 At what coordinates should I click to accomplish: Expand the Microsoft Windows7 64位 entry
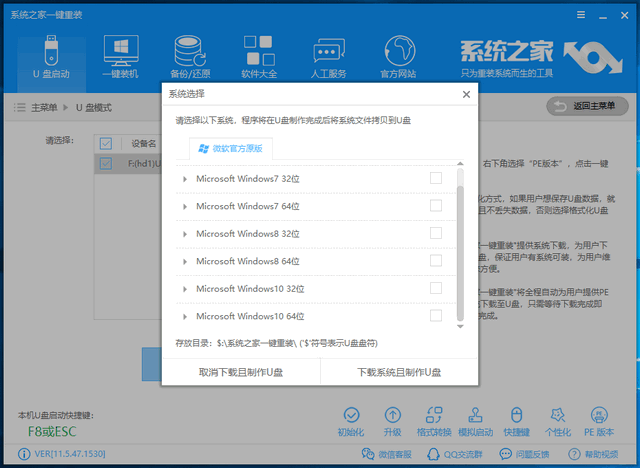[185, 206]
